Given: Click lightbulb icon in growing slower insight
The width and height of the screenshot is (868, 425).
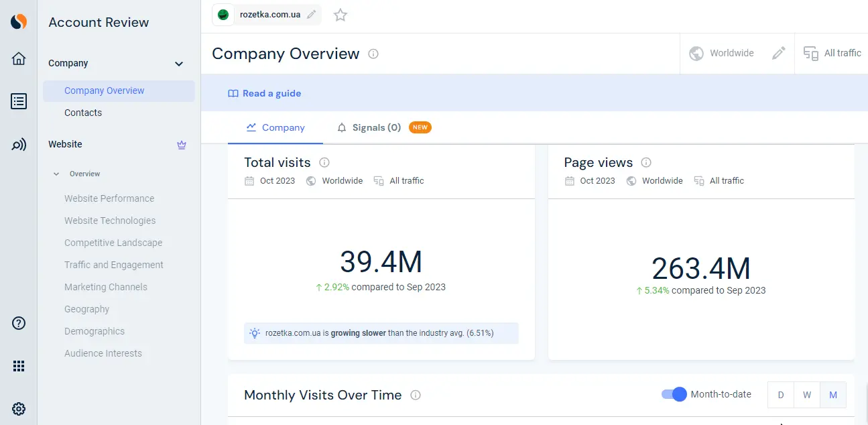Looking at the screenshot, I should [255, 332].
